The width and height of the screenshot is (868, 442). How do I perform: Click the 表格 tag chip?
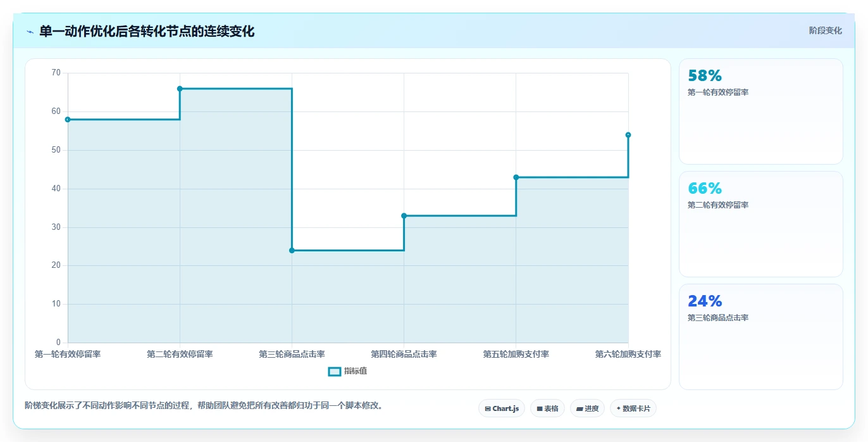point(547,408)
